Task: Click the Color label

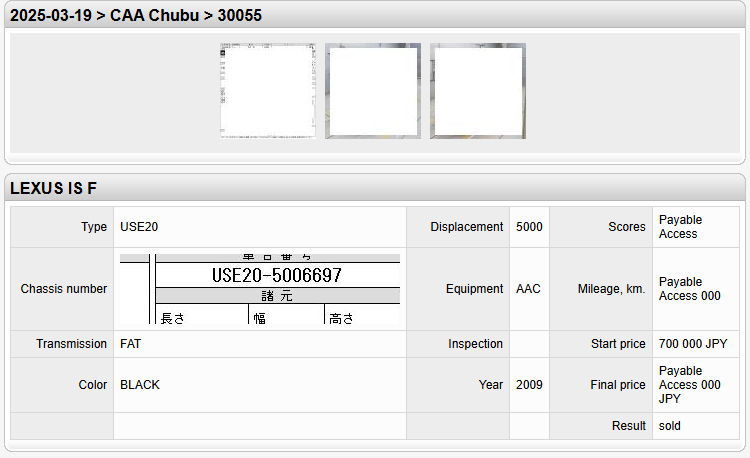Action: [x=93, y=385]
